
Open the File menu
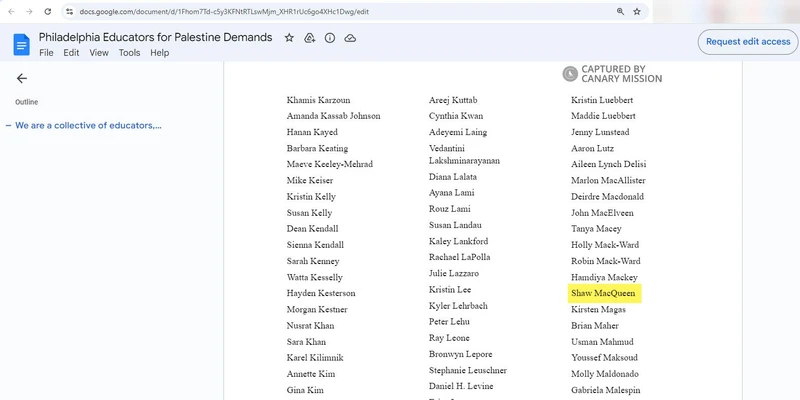tap(46, 53)
